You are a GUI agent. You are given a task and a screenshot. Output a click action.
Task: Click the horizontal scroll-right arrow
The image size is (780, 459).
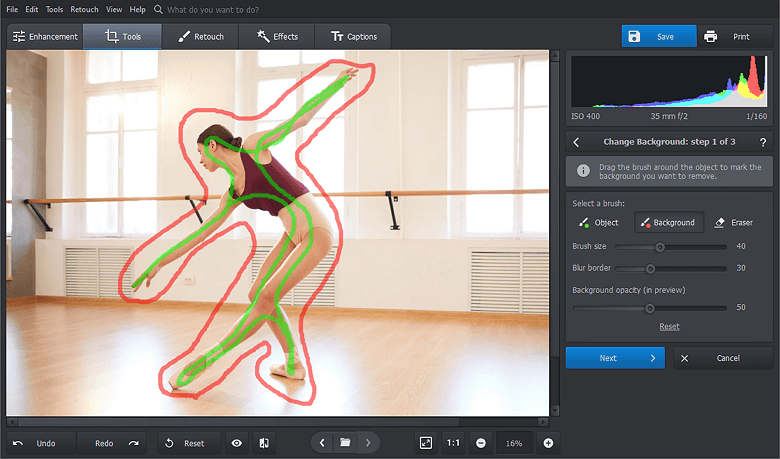(x=543, y=422)
